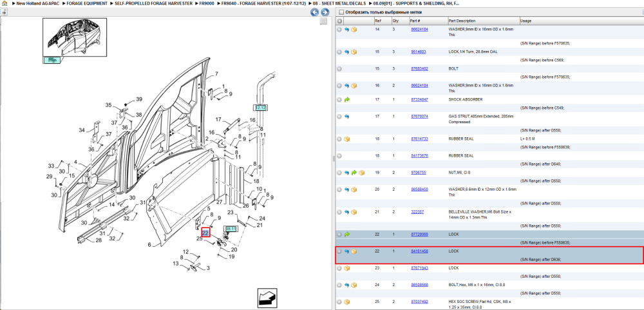Viewport: 644px width, 310px height.
Task: Expand row 14 washer entry
Action: [x=339, y=30]
